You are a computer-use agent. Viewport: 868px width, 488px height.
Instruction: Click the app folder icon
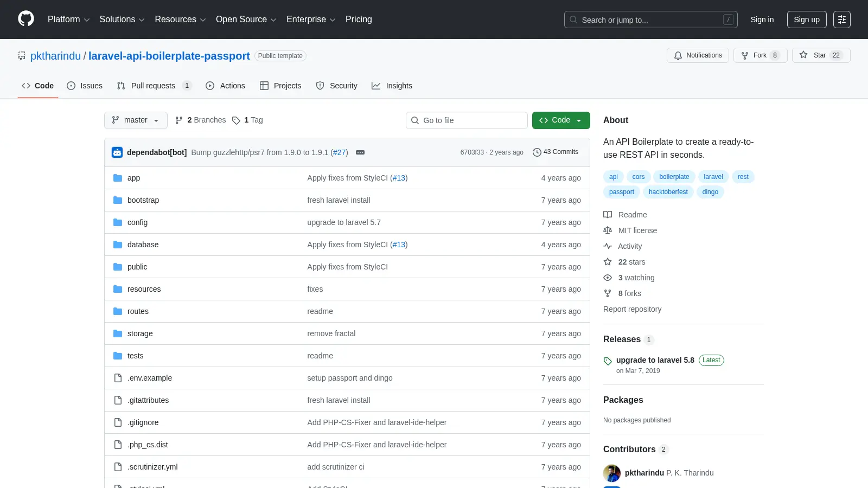(x=118, y=178)
